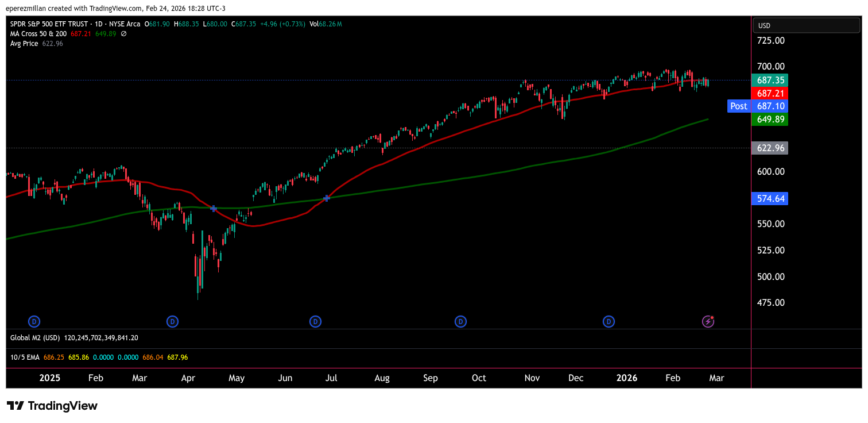The height and width of the screenshot is (423, 868).
Task: Select the Avg Price indicator legend
Action: [x=24, y=44]
